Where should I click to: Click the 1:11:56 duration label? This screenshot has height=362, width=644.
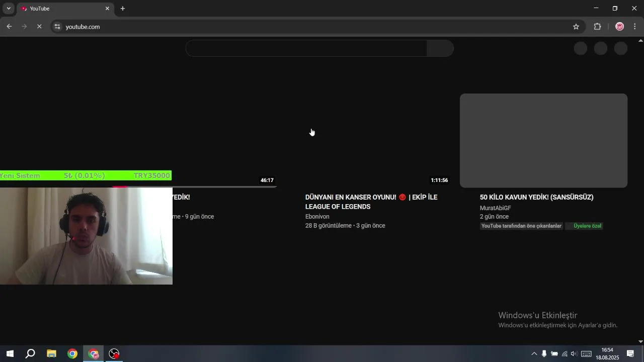tap(439, 180)
